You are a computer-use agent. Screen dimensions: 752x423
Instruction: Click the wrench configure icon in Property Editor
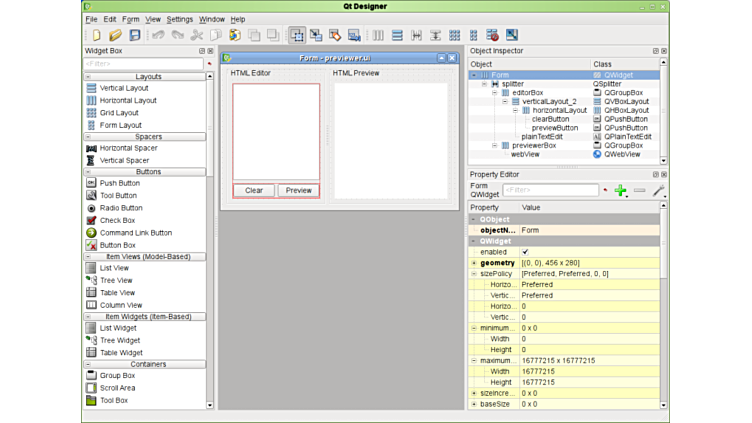coord(658,190)
